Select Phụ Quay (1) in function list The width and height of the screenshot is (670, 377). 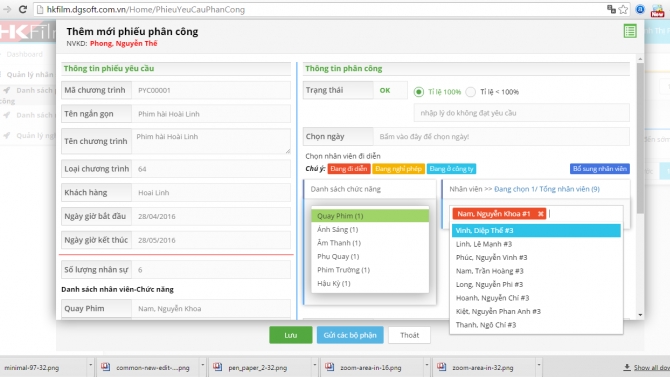coord(370,256)
